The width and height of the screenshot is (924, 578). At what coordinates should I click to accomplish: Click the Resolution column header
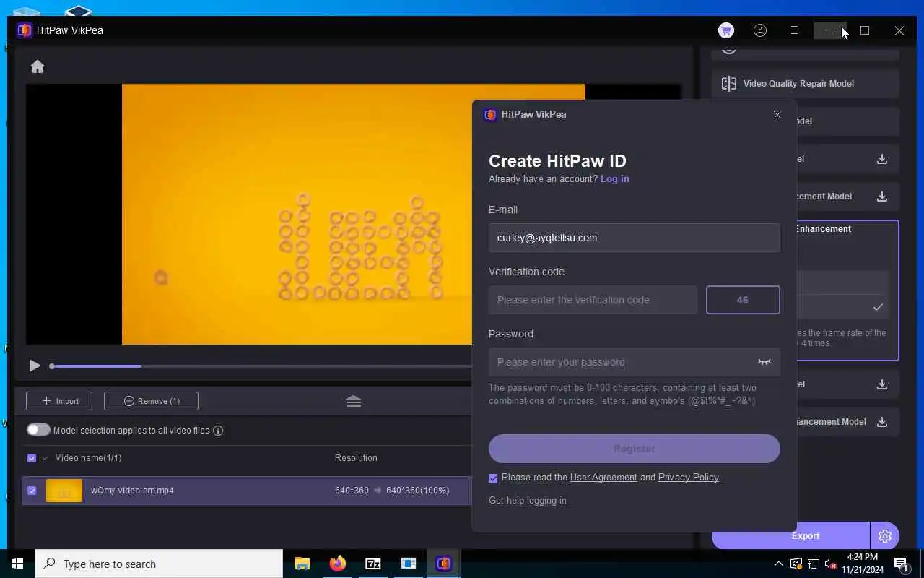coord(356,458)
